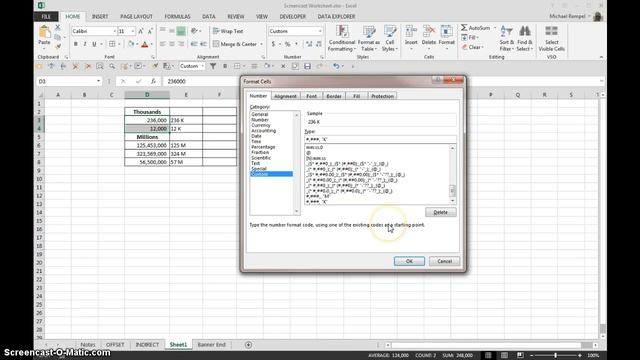Image resolution: width=640 pixels, height=360 pixels.
Task: Open Sort & Filter in Editing group
Action: tap(507, 38)
